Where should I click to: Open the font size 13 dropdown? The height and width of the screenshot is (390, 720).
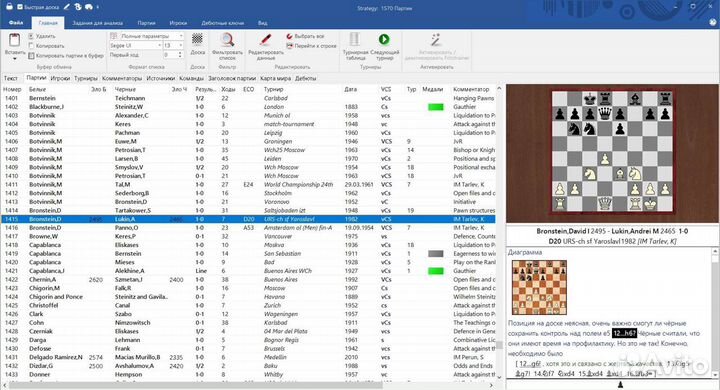point(173,45)
